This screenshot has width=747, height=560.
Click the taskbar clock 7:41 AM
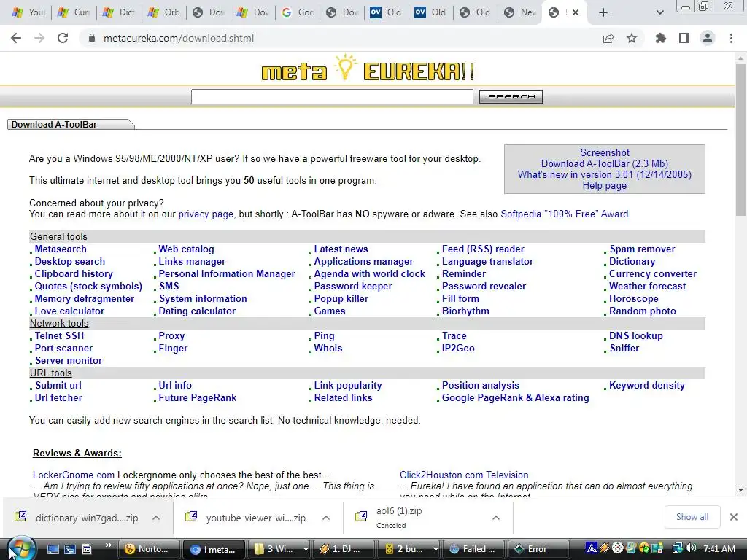click(x=719, y=549)
